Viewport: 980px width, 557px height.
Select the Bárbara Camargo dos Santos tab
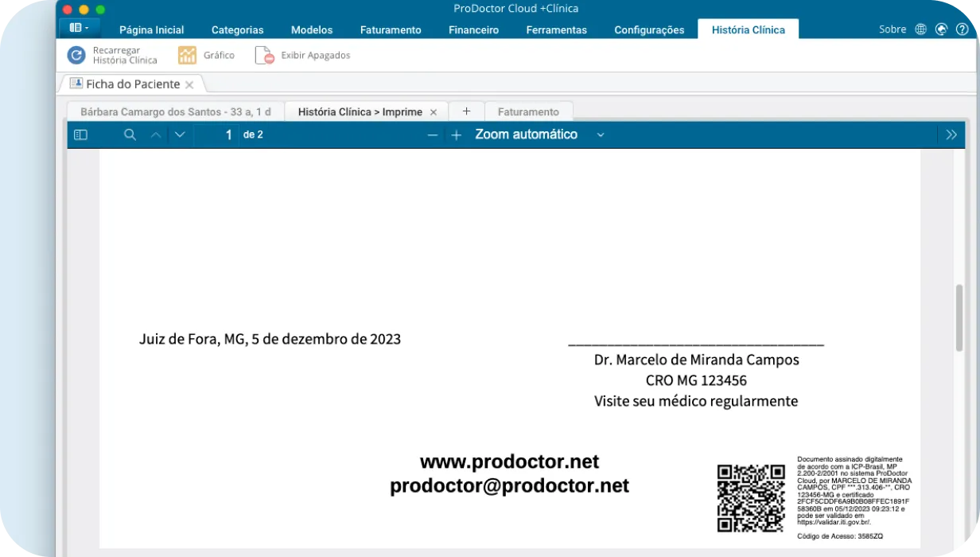click(x=173, y=111)
